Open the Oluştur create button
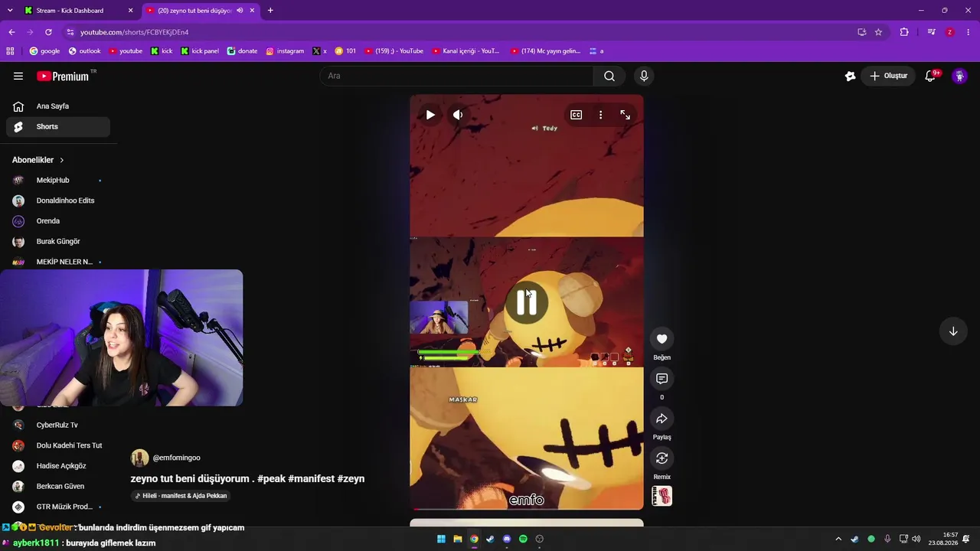The image size is (980, 551). (x=888, y=76)
